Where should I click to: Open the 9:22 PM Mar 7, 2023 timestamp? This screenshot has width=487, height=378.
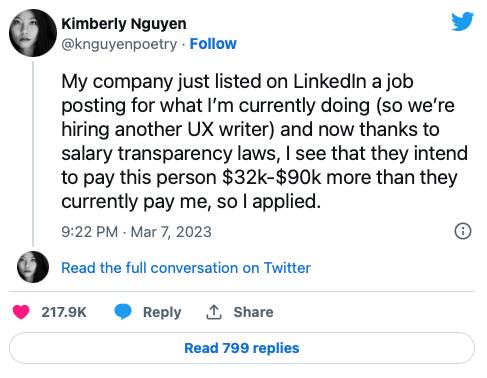[x=136, y=232]
